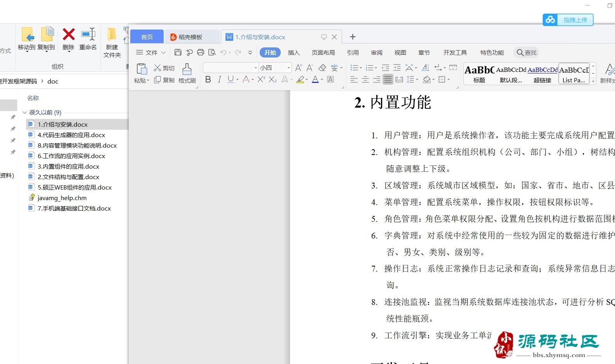The width and height of the screenshot is (615, 364).
Task: Click the Paste clipboard icon
Action: 142,69
